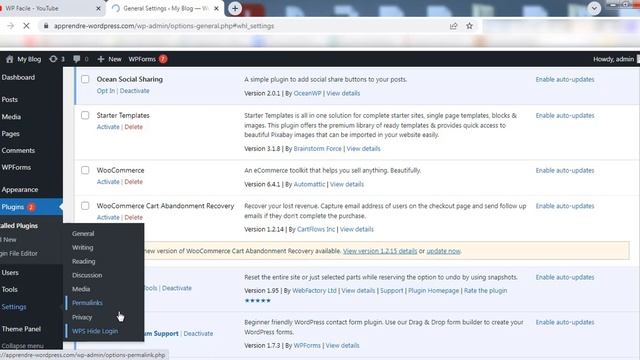Activate the Starter Templates plugin
The image size is (640, 360).
click(x=108, y=127)
